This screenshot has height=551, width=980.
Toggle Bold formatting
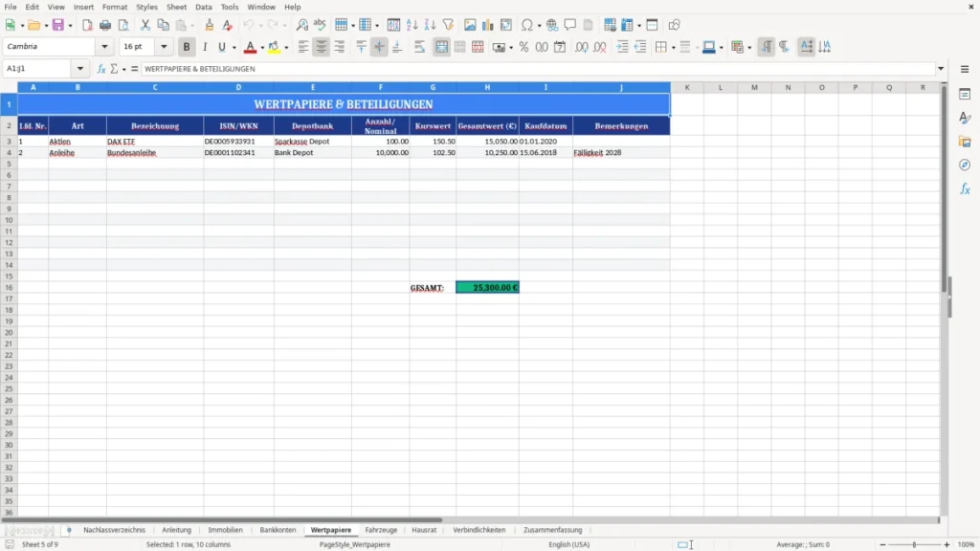[x=187, y=47]
